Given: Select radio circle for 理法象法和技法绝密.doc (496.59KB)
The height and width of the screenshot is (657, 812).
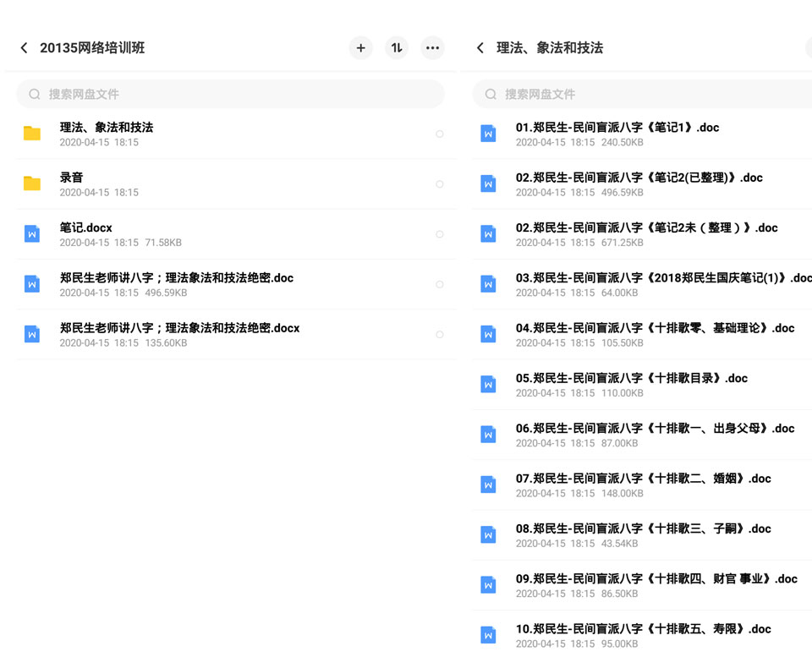Looking at the screenshot, I should pos(439,285).
